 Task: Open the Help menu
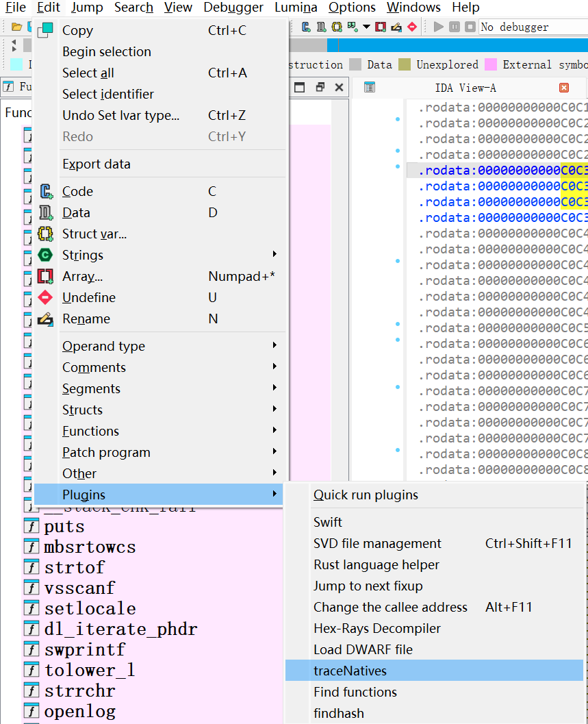click(x=465, y=8)
